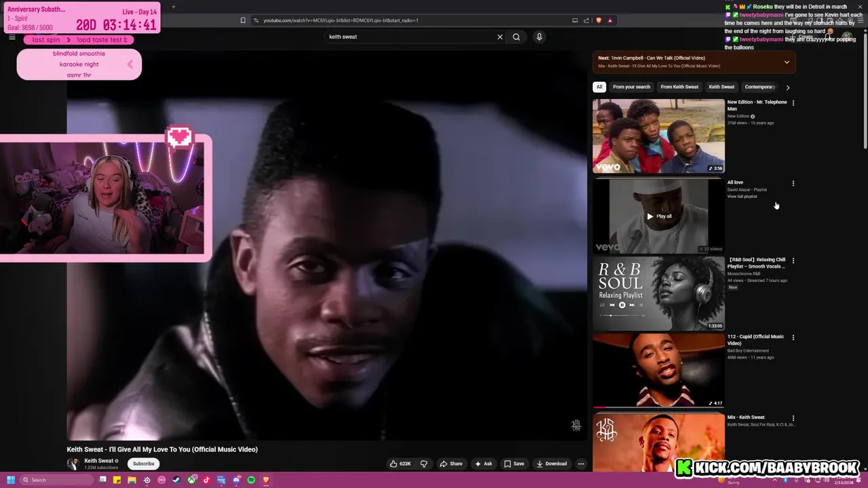
Task: Open Xbox app from taskbar
Action: (x=192, y=480)
